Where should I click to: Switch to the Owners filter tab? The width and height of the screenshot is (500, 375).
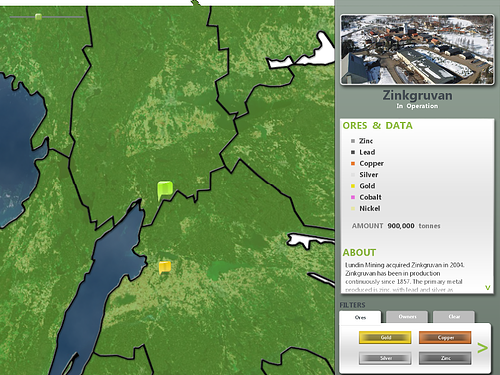pos(407,317)
